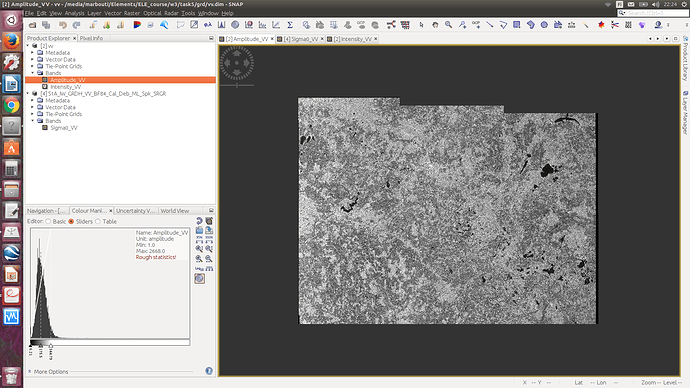Image resolution: width=690 pixels, height=388 pixels.
Task: Select the Table editor radio button
Action: 98,221
